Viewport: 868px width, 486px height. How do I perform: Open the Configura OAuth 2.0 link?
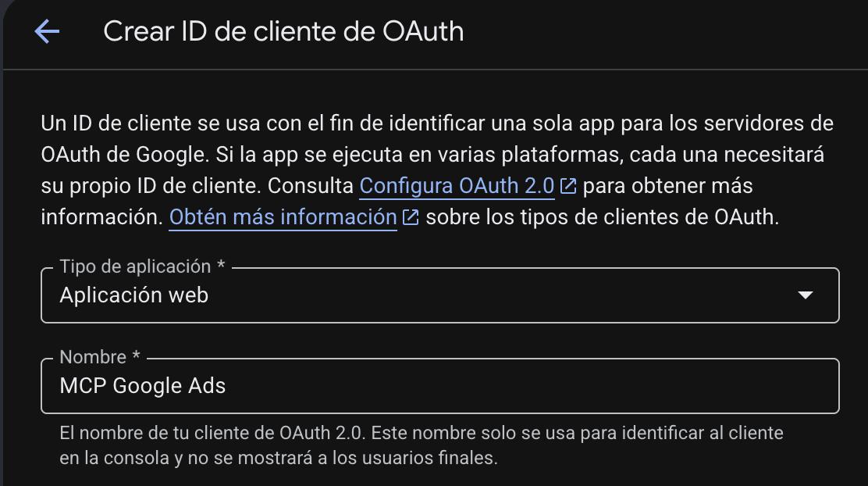(x=457, y=186)
